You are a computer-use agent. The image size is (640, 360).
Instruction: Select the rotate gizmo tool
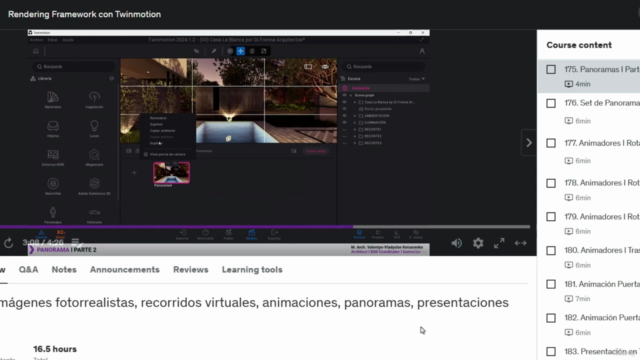[x=252, y=51]
